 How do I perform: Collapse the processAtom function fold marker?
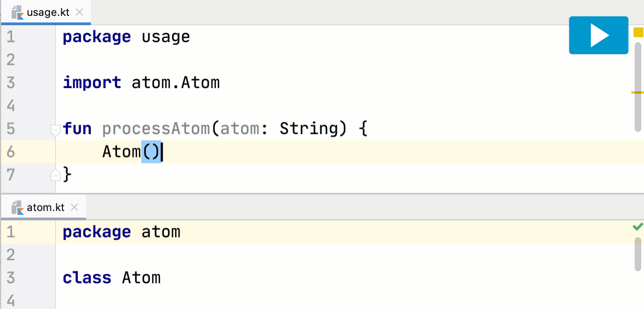pos(55,131)
